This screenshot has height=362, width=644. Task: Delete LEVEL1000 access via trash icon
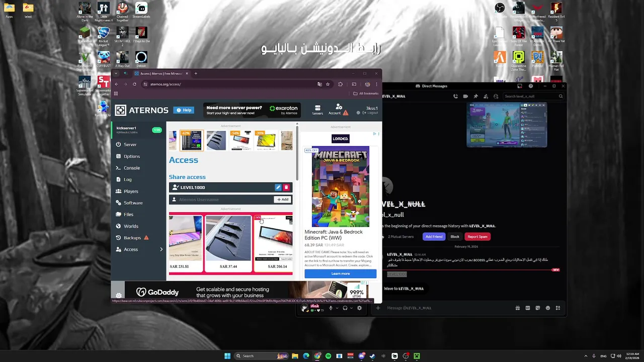pos(286,187)
